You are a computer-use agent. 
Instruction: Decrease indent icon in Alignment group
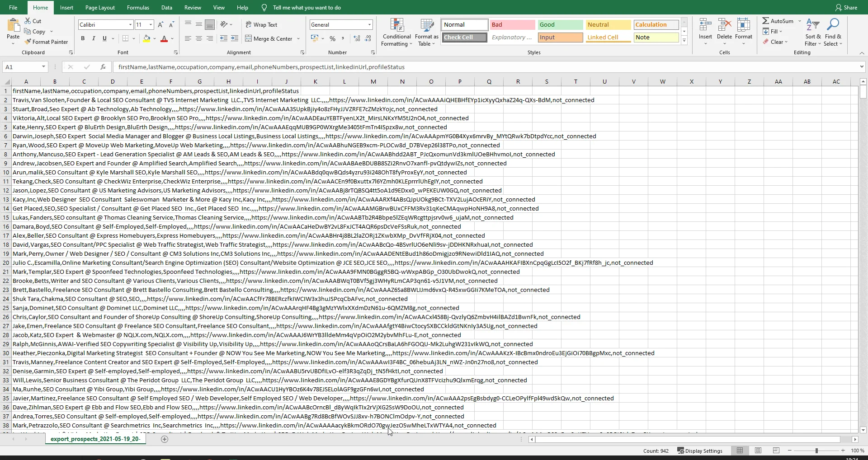click(x=224, y=38)
